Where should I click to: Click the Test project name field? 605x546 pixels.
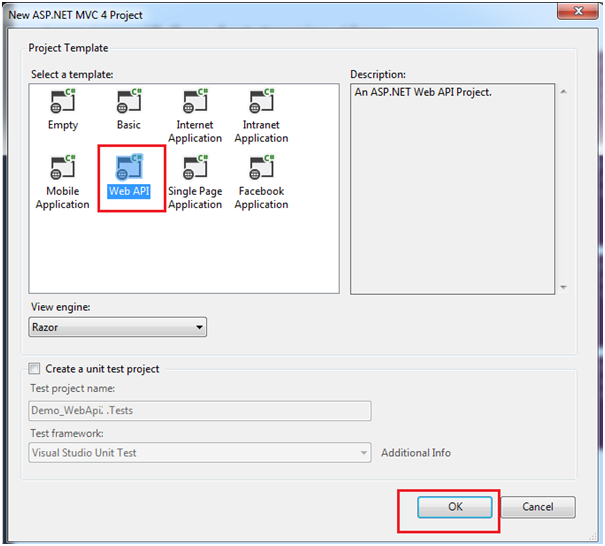tap(199, 411)
